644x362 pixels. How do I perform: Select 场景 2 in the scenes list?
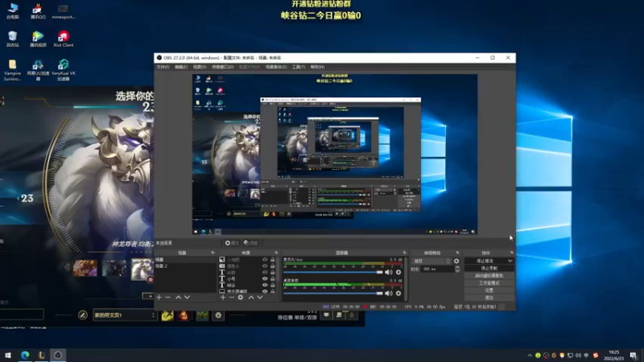(185, 266)
